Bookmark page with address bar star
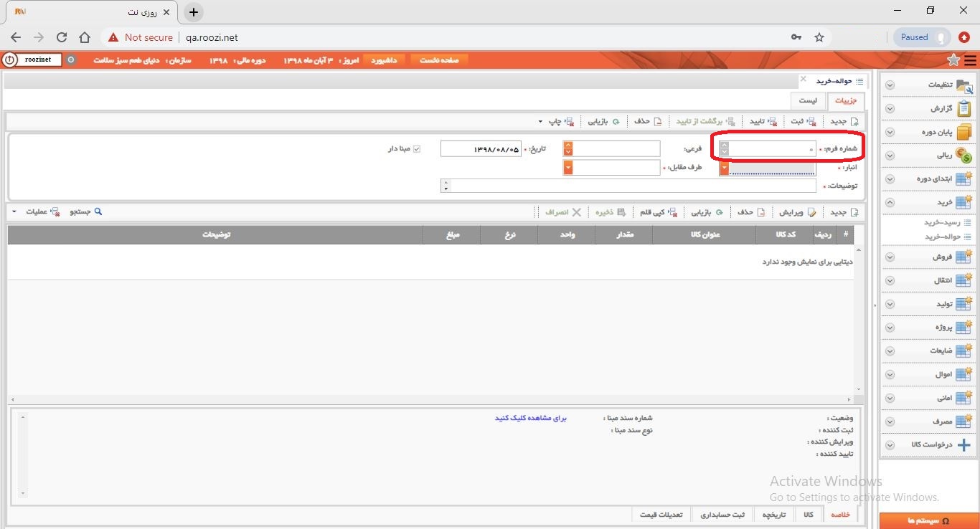This screenshot has width=980, height=529. coord(819,37)
